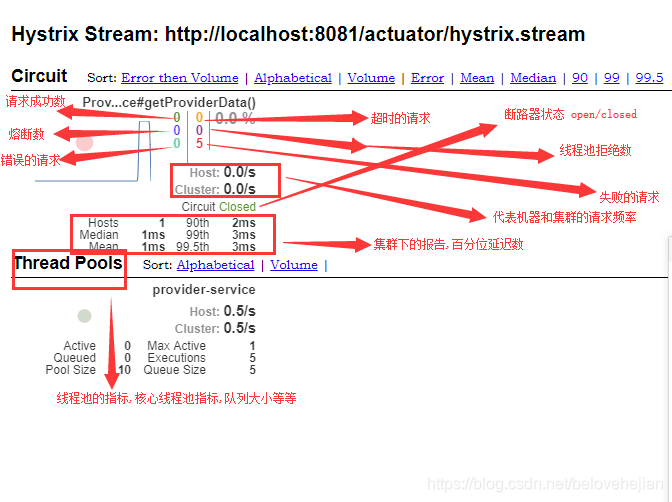The width and height of the screenshot is (672, 502).
Task: Click the Circuit heading
Action: pos(39,76)
